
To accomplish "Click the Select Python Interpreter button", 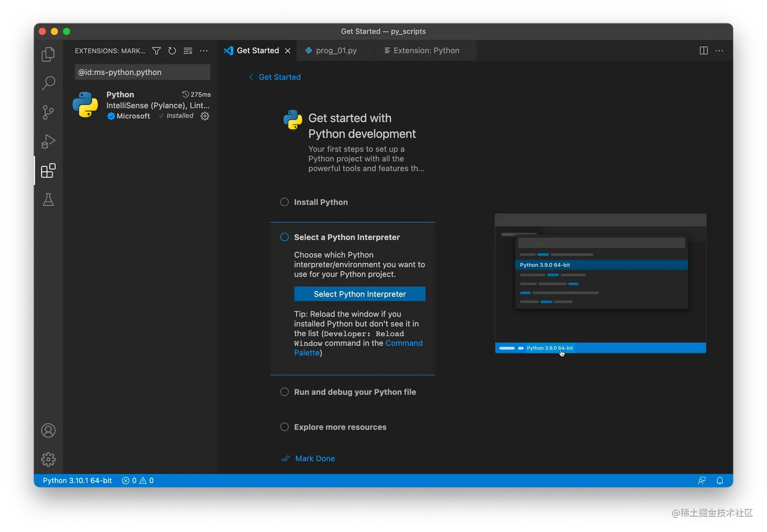I will tap(360, 294).
